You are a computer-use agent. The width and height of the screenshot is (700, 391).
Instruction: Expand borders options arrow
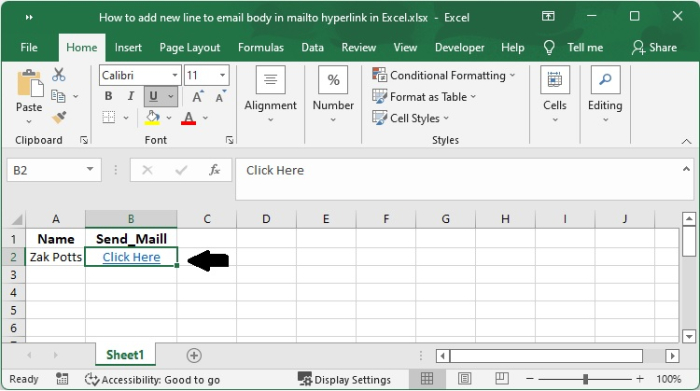pyautogui.click(x=126, y=118)
